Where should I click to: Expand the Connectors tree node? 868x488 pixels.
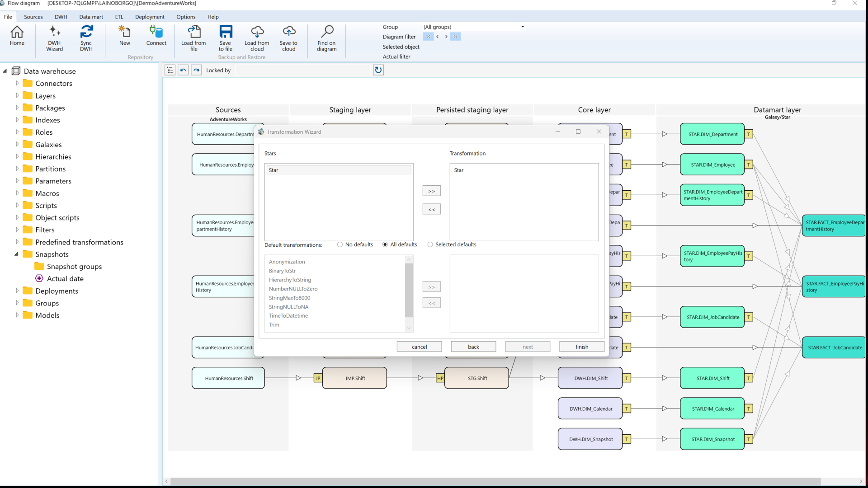(17, 83)
